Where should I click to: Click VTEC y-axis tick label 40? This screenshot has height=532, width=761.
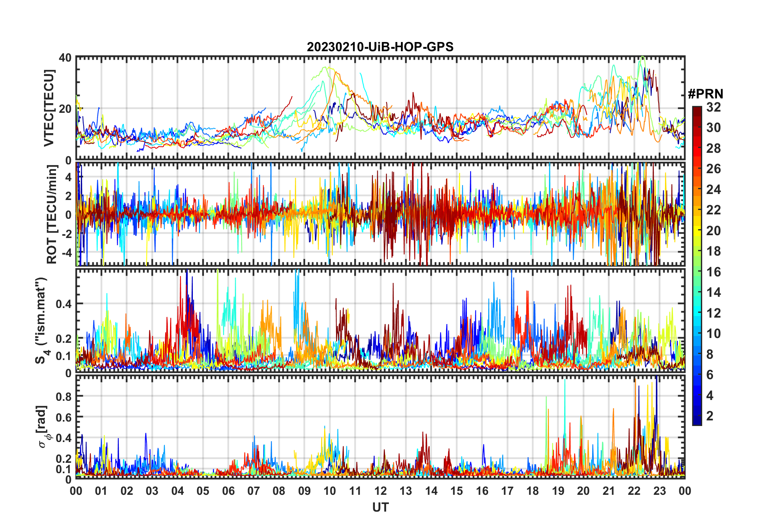pyautogui.click(x=65, y=58)
